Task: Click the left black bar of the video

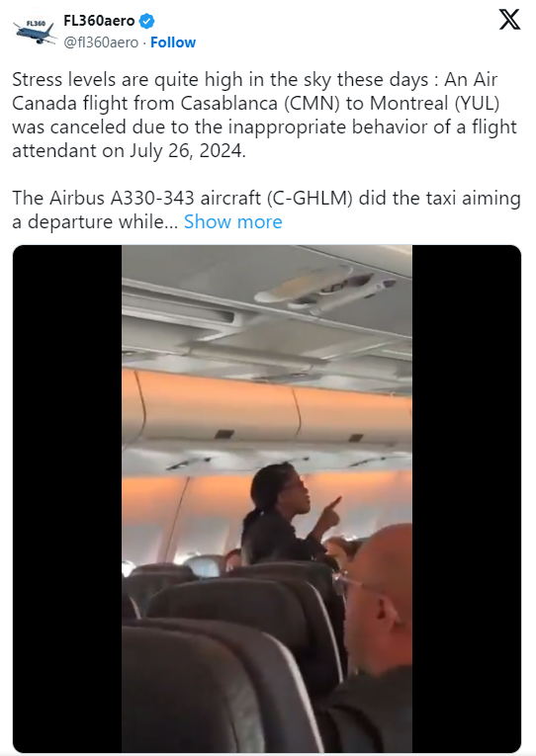Action: click(67, 498)
